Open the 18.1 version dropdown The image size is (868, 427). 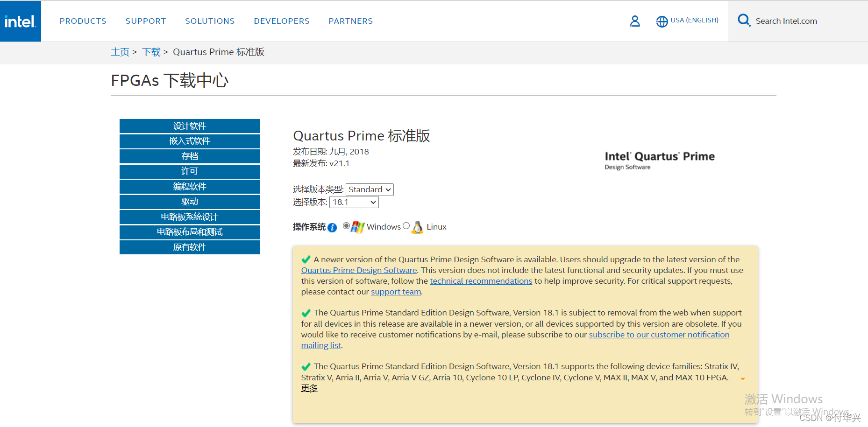[x=354, y=202]
